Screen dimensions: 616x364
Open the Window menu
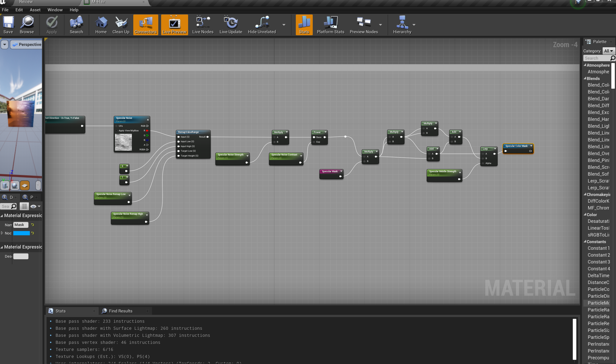pos(55,10)
